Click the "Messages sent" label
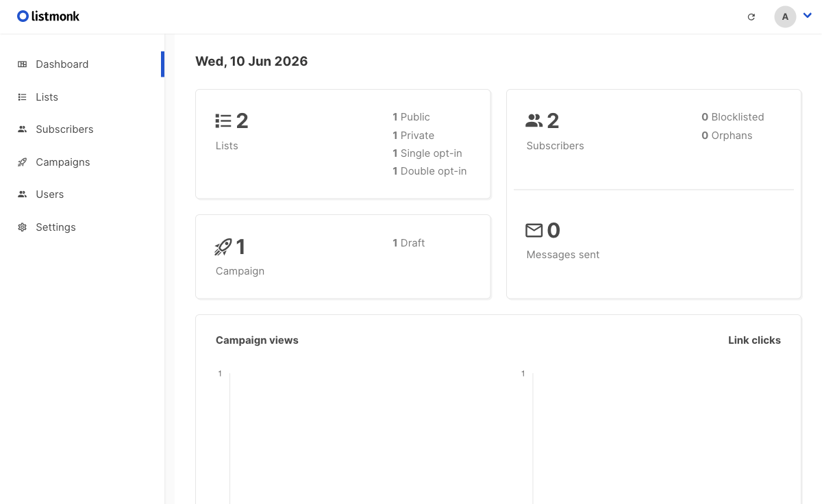 563,255
